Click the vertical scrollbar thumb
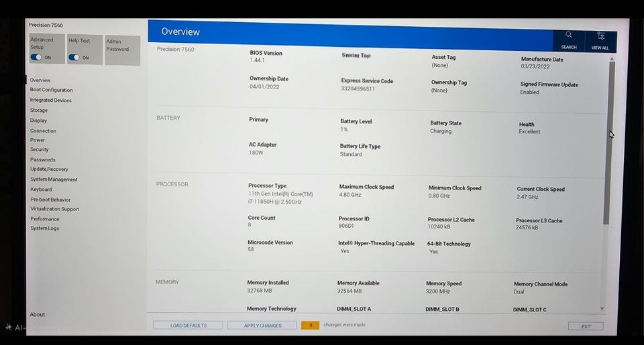Image resolution: width=644 pixels, height=345 pixels. [x=608, y=143]
